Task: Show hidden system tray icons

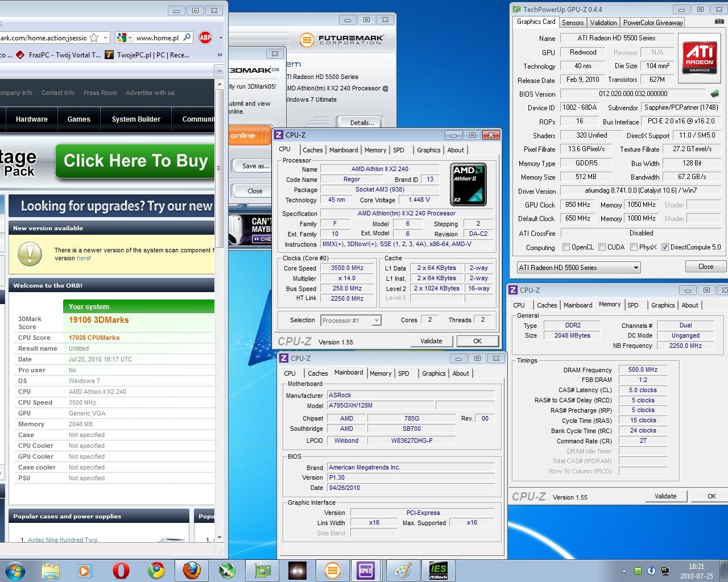Action: 624,571
